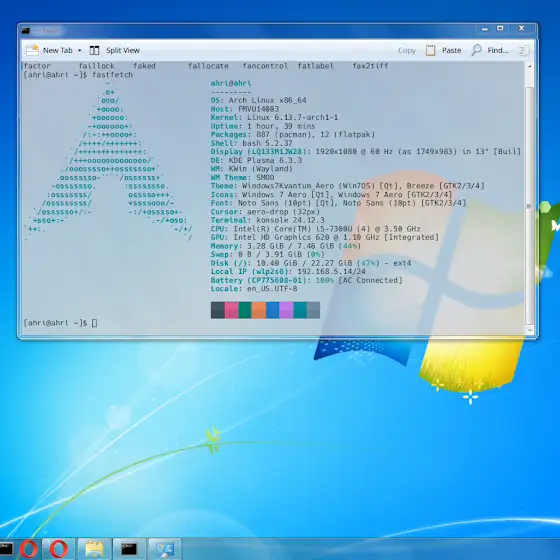This screenshot has height=560, width=560.
Task: Open the system settings monitor taskbar icon
Action: pyautogui.click(x=164, y=549)
